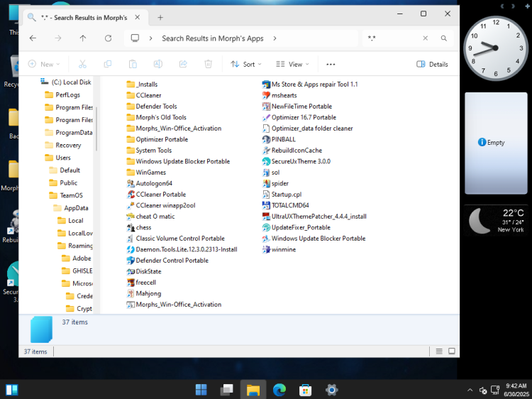The image size is (532, 399).
Task: Select the mshearts game item
Action: [279, 95]
